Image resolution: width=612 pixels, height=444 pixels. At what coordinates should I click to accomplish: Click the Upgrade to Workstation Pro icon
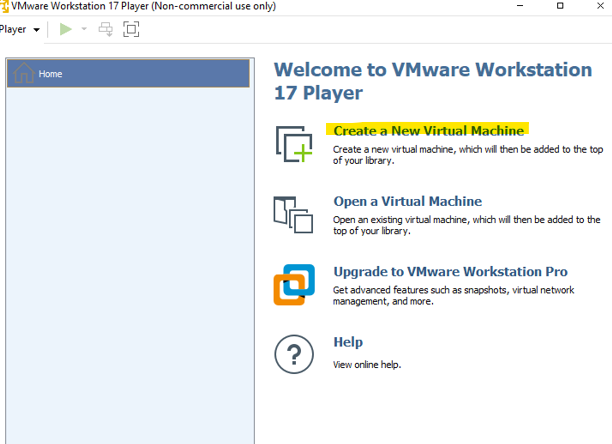point(294,284)
